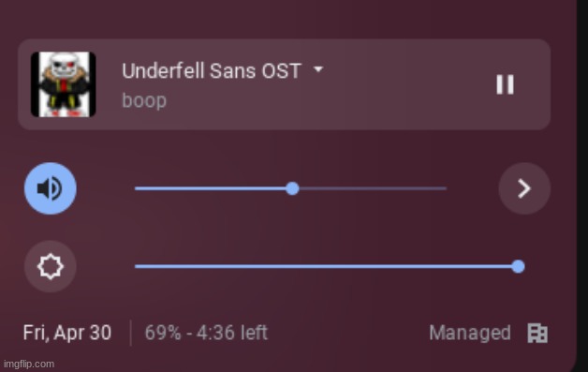588x372 pixels.
Task: Set volume higher on the unfilled track
Action: [x=374, y=188]
